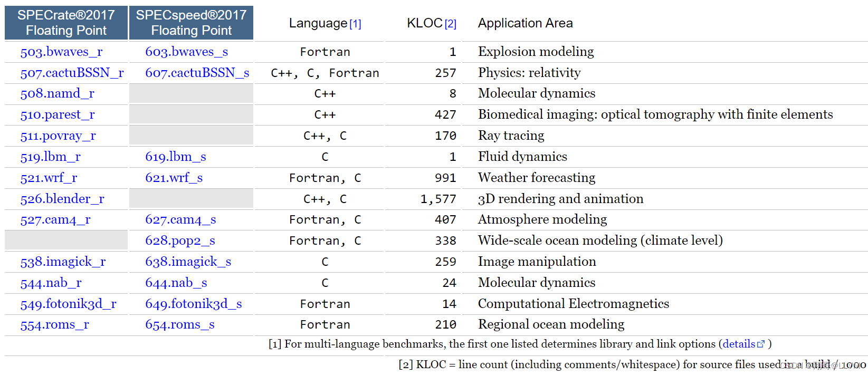
Task: Select the text Atmosphere modeling
Action: pyautogui.click(x=542, y=219)
